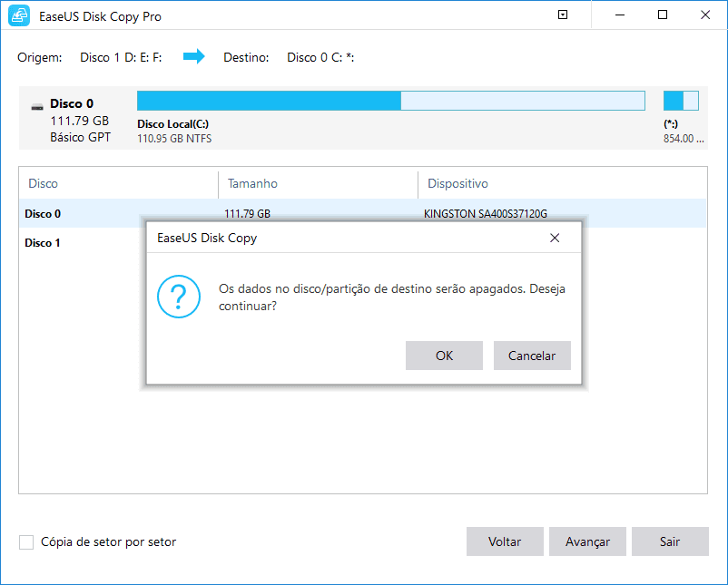Click Cancelar in the dialog
The height and width of the screenshot is (585, 728).
[532, 356]
